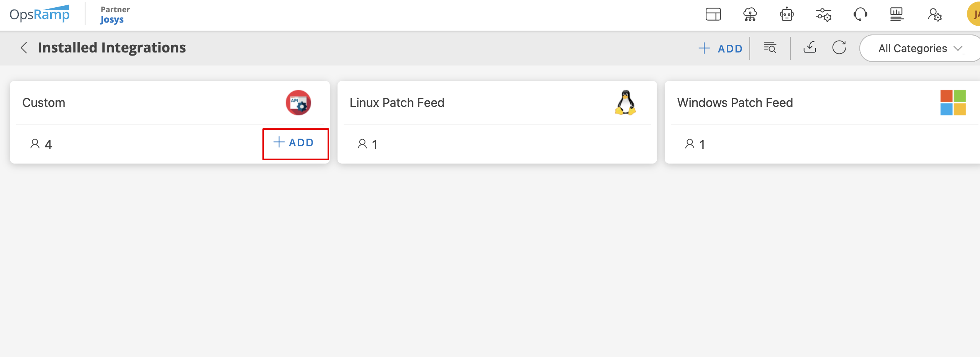Click ADD on the Custom card
This screenshot has width=980, height=357.
pos(294,143)
